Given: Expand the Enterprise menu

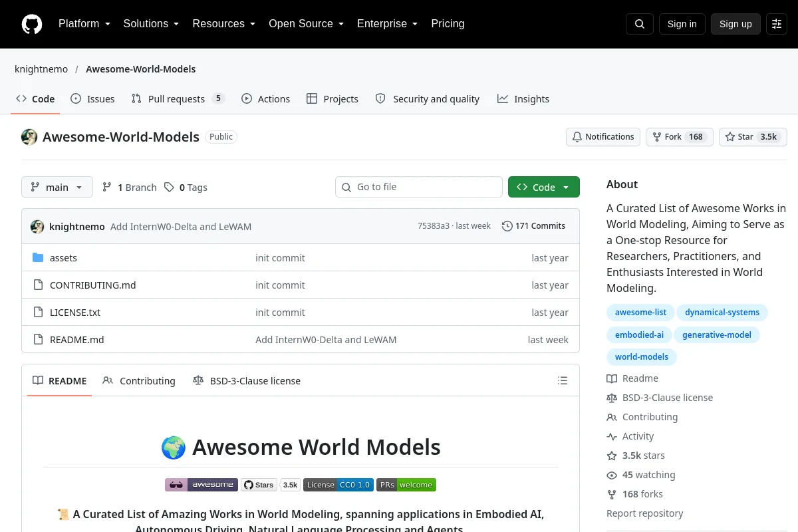Looking at the screenshot, I should [x=387, y=24].
